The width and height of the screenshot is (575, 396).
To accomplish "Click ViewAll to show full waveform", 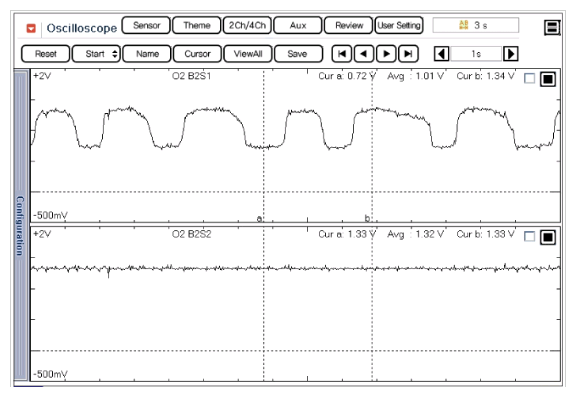I will pyautogui.click(x=248, y=54).
